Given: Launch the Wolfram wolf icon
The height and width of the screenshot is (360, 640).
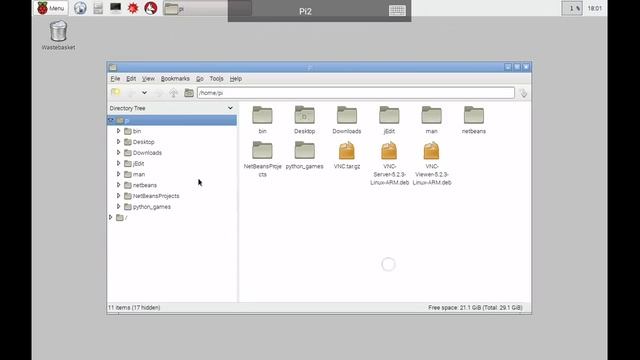Looking at the screenshot, I should (151, 8).
